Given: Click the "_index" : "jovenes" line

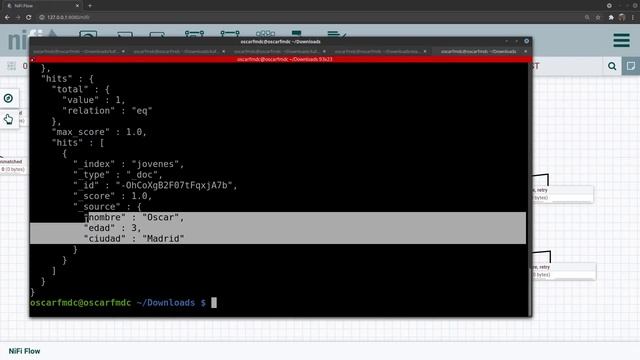Looking at the screenshot, I should click(x=129, y=164).
